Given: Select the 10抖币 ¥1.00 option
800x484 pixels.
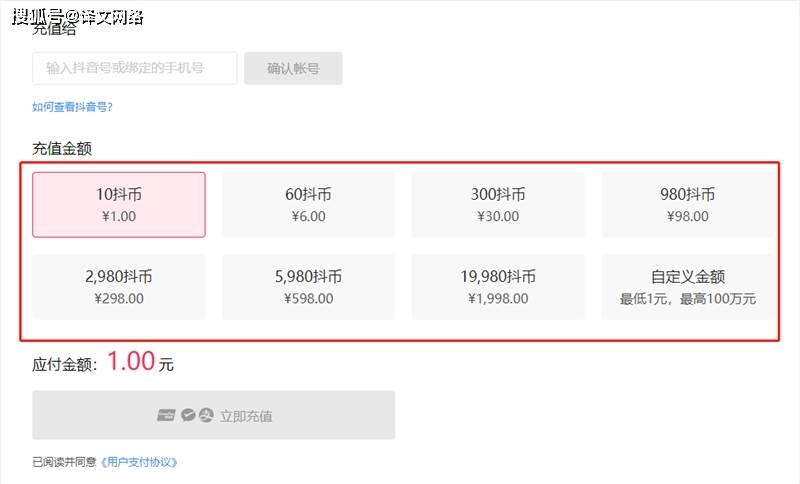Looking at the screenshot, I should [x=119, y=204].
